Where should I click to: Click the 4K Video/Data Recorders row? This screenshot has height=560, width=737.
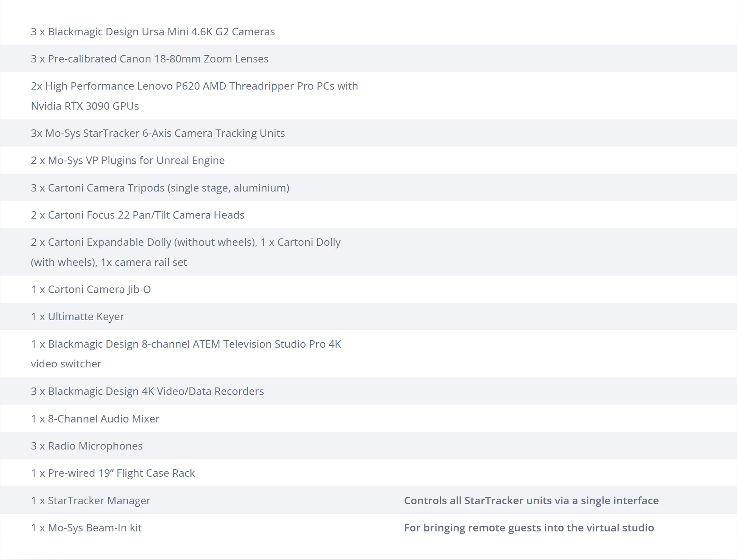pos(147,391)
